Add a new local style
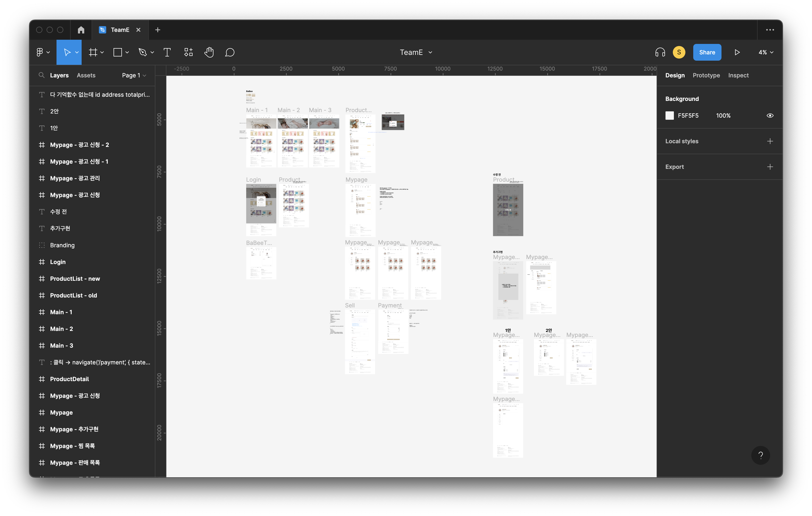Image resolution: width=812 pixels, height=516 pixels. [770, 141]
